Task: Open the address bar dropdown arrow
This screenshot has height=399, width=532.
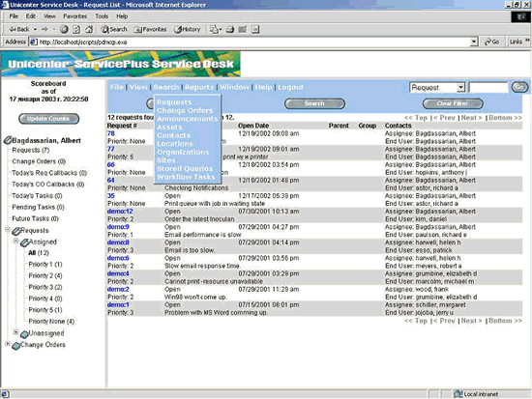Action: pos(474,43)
